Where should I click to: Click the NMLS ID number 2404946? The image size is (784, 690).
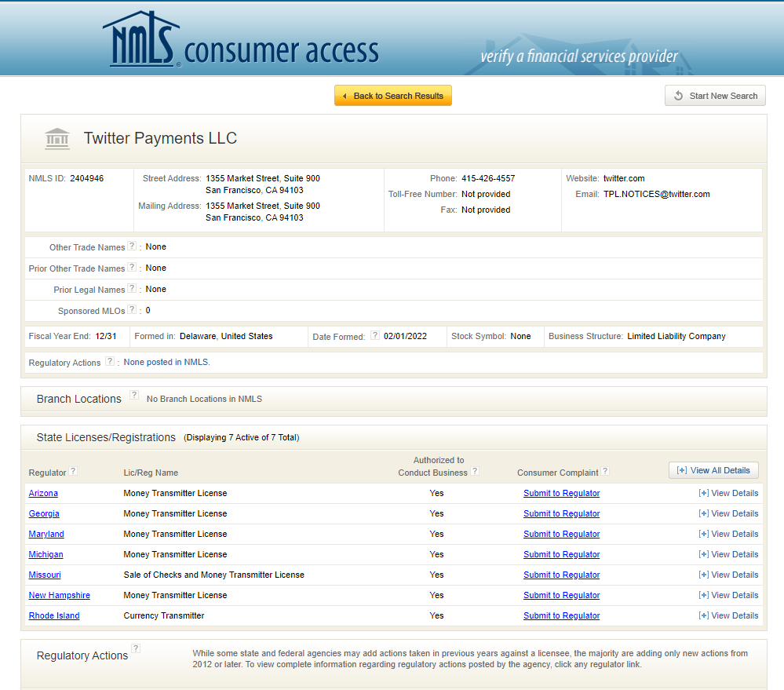coord(87,178)
